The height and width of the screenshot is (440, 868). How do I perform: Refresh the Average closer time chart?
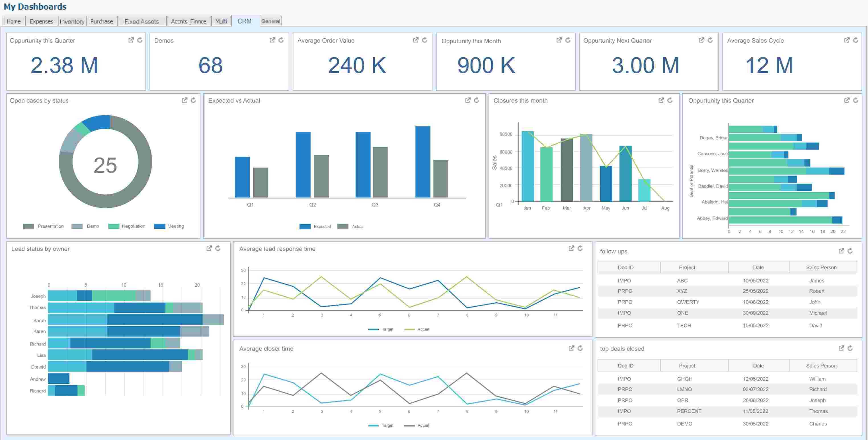tap(580, 348)
